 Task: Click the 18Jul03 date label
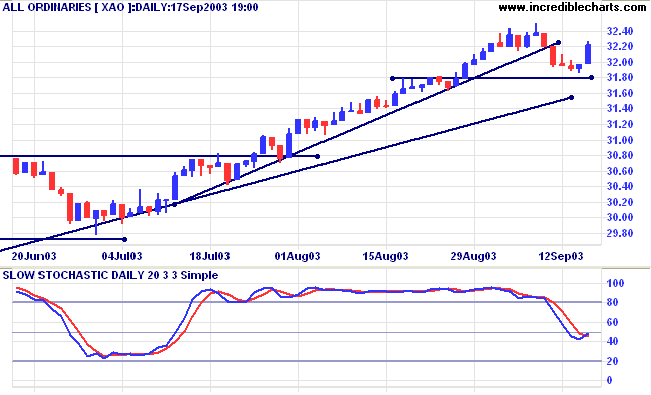click(x=210, y=256)
